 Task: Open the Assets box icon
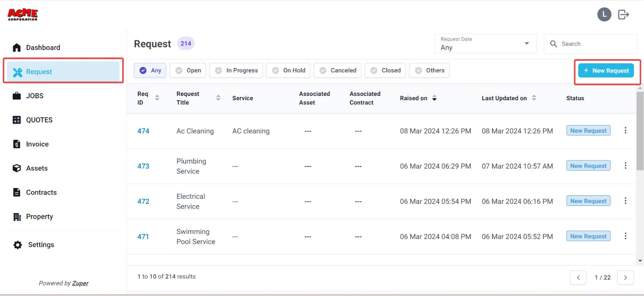[17, 168]
